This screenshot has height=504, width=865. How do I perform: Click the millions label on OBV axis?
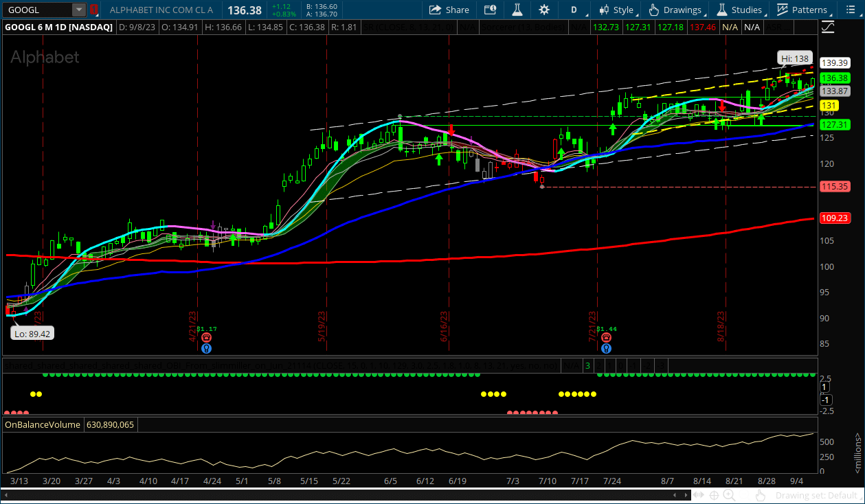click(857, 453)
